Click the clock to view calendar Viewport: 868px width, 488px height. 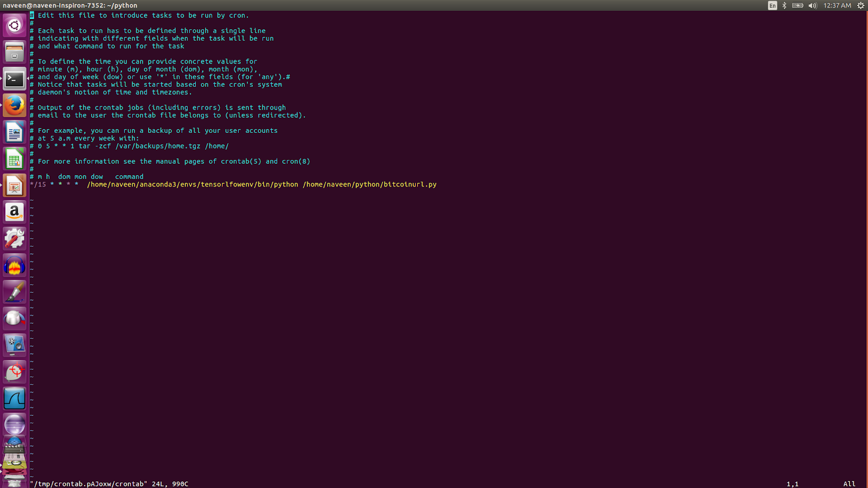click(x=838, y=6)
